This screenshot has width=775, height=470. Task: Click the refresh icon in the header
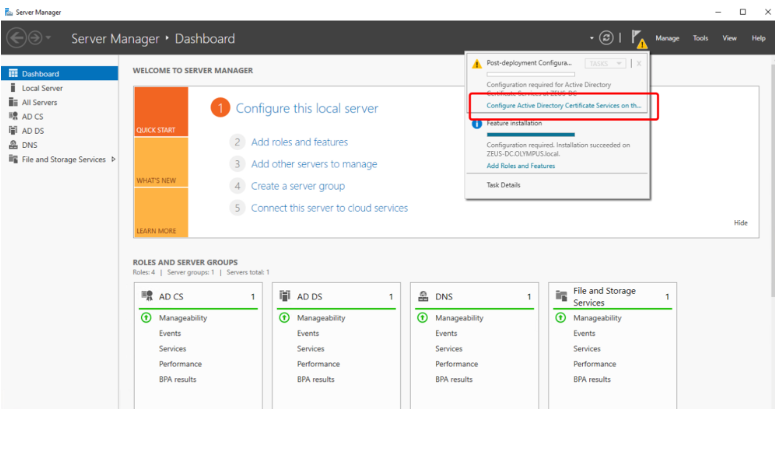click(x=606, y=38)
